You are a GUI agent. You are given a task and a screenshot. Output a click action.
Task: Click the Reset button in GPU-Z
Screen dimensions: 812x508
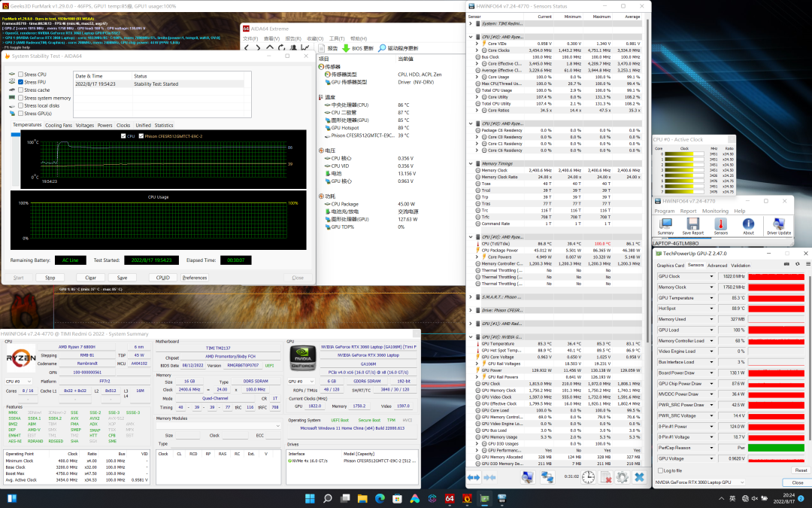point(800,470)
